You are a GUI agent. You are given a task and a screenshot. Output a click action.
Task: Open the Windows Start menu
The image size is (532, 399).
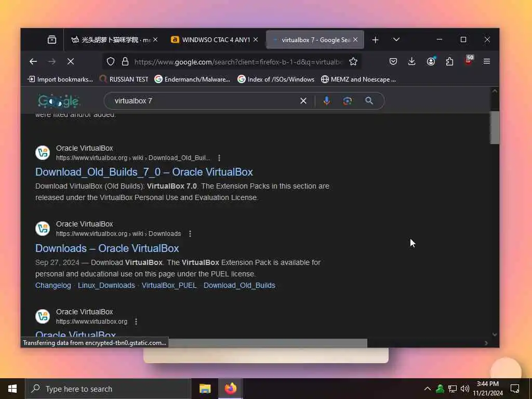[x=12, y=389]
